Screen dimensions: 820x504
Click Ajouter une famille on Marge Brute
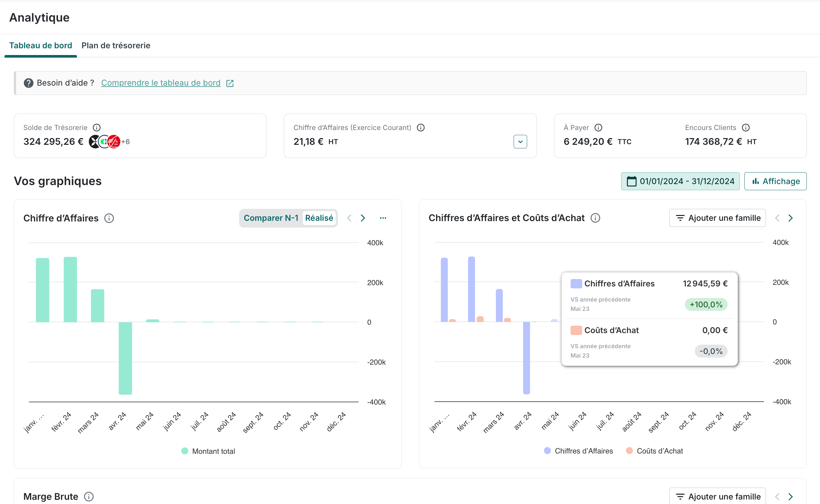[x=717, y=496]
